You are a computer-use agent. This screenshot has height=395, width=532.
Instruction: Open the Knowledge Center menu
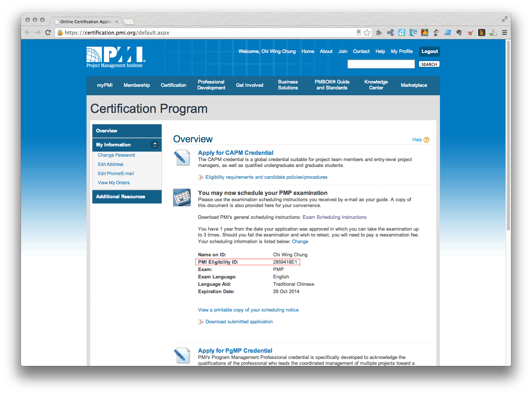376,85
